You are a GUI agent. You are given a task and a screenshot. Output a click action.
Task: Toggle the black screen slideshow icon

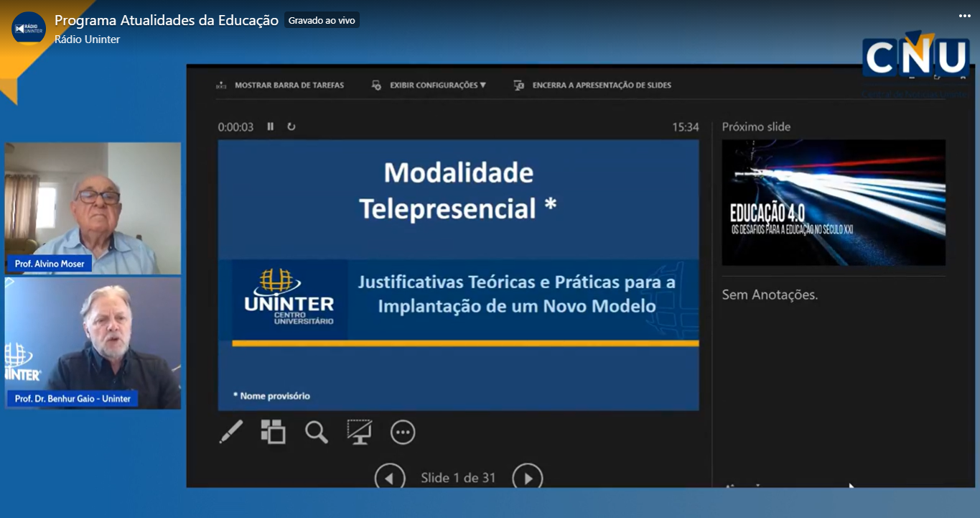coord(359,432)
